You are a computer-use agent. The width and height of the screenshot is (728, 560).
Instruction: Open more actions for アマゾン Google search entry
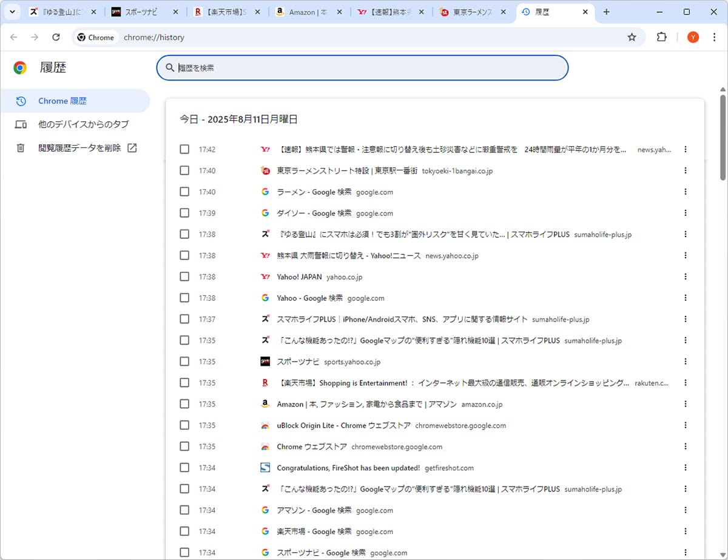click(x=686, y=510)
